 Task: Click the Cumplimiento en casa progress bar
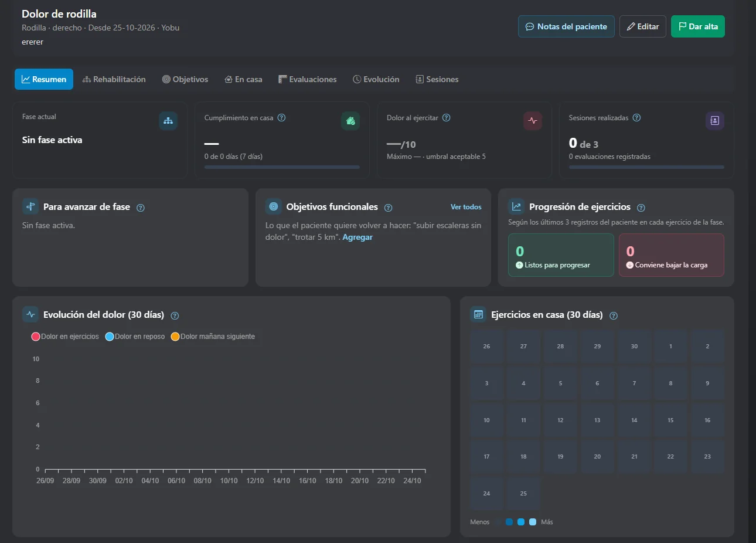[x=282, y=167]
